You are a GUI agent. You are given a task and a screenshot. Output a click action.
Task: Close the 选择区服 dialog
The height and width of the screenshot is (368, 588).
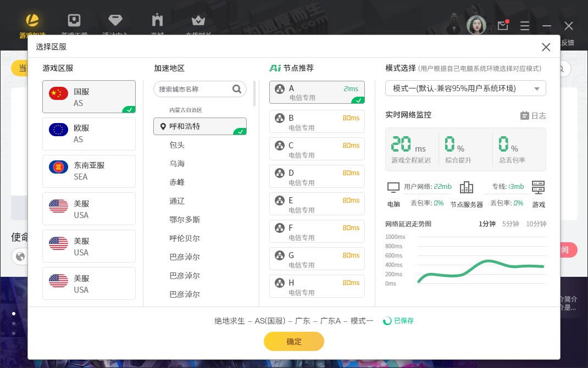pyautogui.click(x=546, y=47)
